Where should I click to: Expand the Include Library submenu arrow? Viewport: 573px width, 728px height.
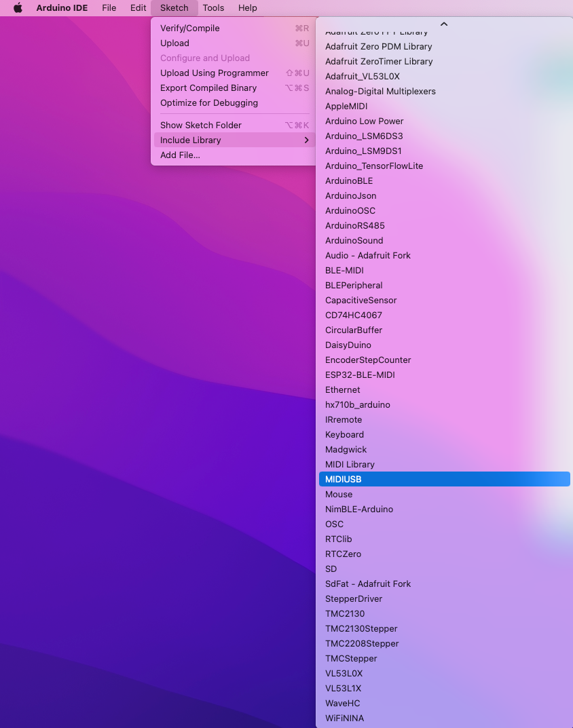(306, 140)
